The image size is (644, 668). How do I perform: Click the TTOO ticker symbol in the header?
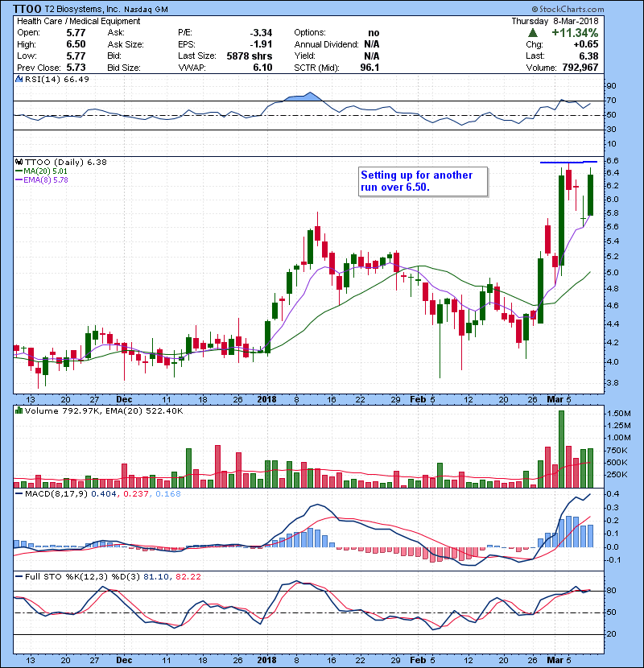(x=27, y=9)
